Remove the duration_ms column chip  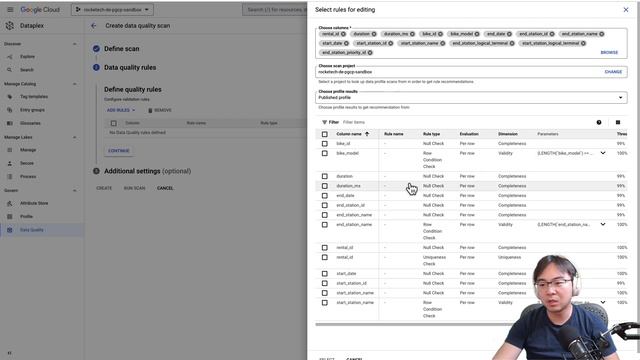point(412,34)
